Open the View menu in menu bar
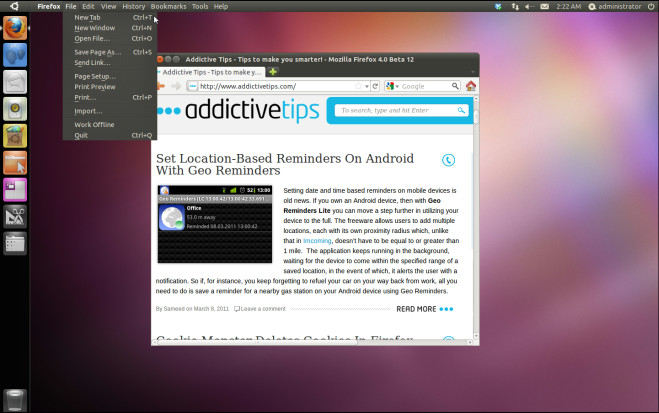The height and width of the screenshot is (413, 659). coord(108,6)
